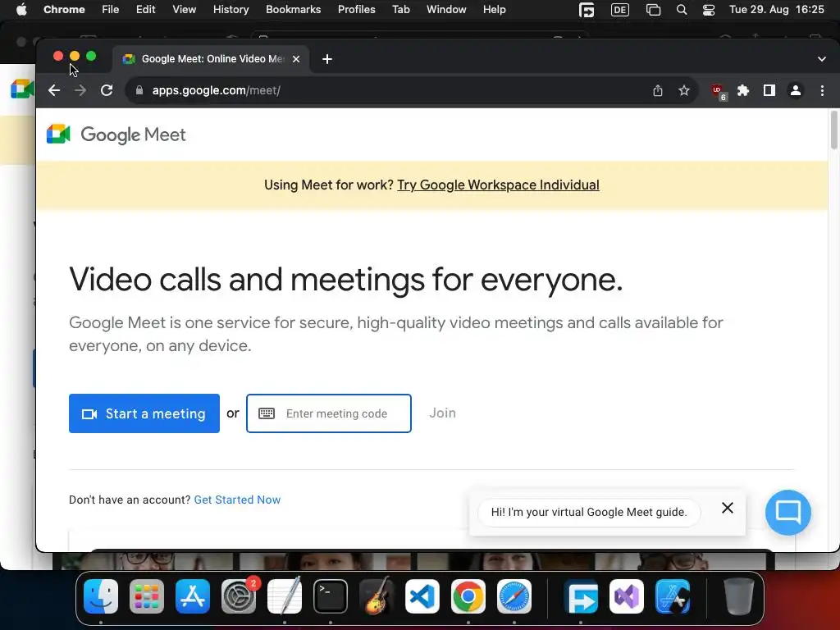Click the Google Meet logo

pos(116,135)
